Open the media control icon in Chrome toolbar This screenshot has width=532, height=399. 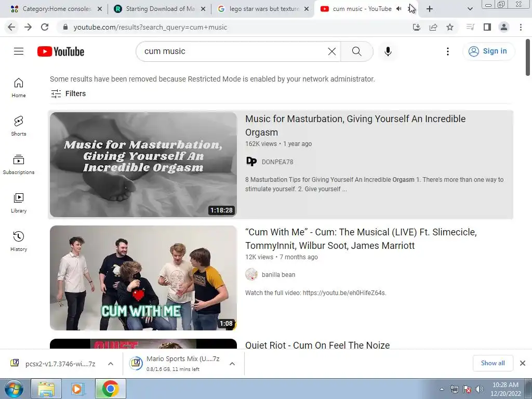(x=470, y=27)
